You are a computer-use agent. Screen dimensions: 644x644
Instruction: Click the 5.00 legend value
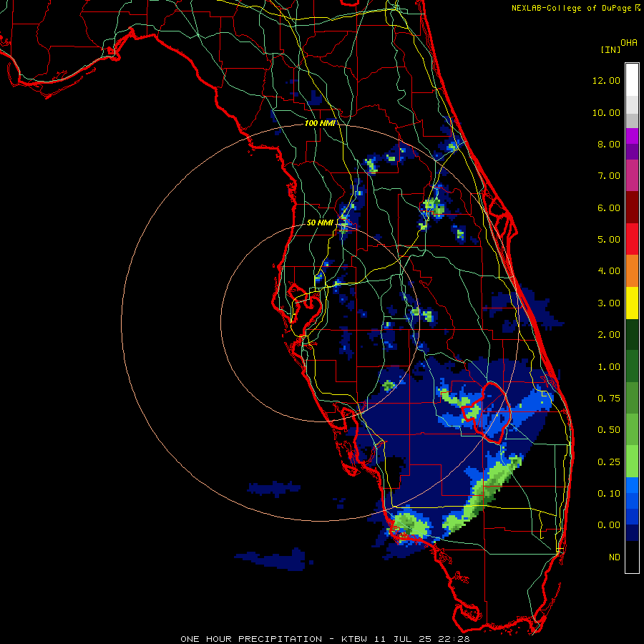(x=609, y=240)
